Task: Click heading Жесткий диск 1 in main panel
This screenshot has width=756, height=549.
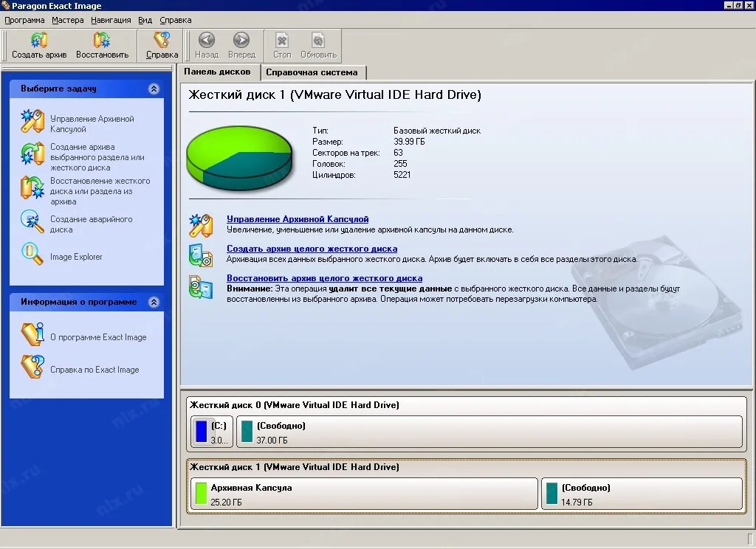Action: (x=334, y=94)
